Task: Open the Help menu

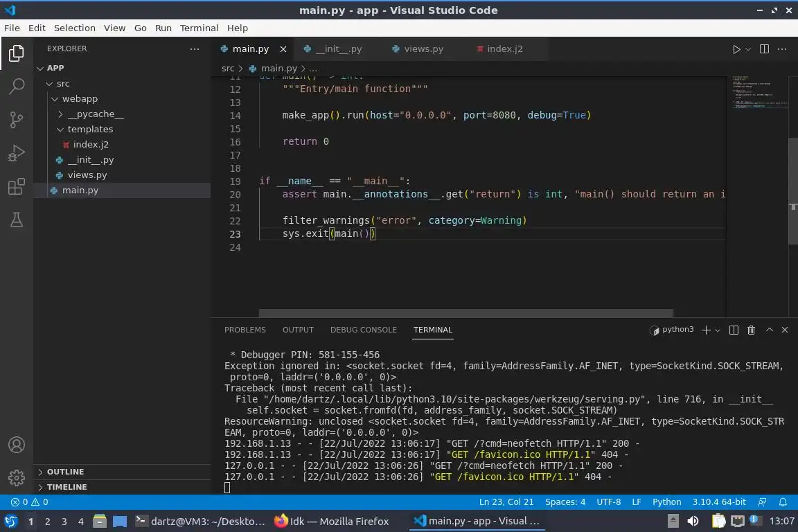Action: click(237, 28)
